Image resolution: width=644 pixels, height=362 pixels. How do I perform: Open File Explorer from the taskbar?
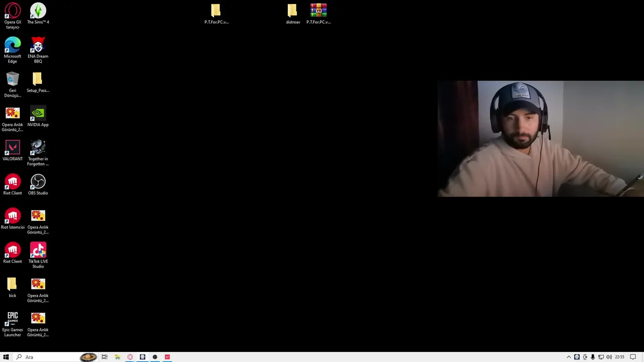click(x=117, y=357)
